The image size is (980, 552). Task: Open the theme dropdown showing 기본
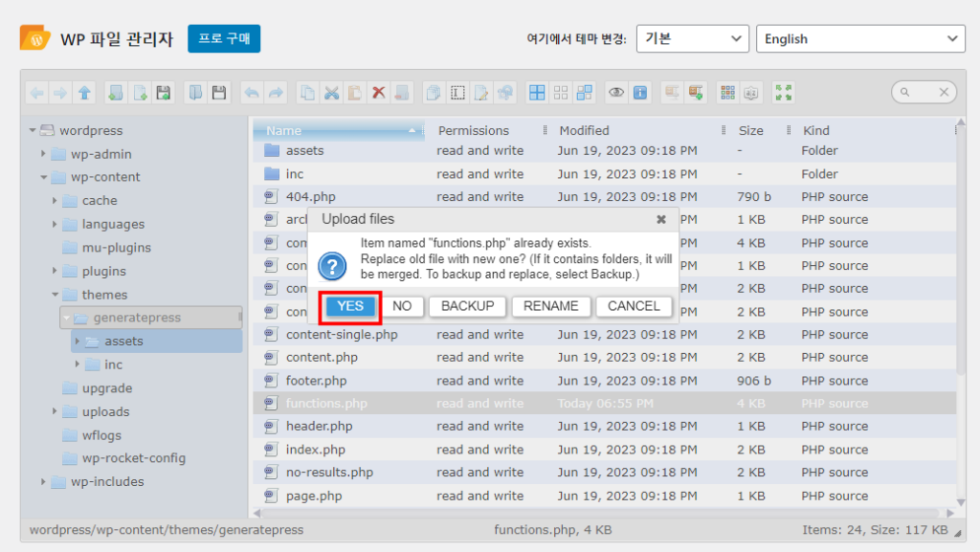click(x=693, y=38)
